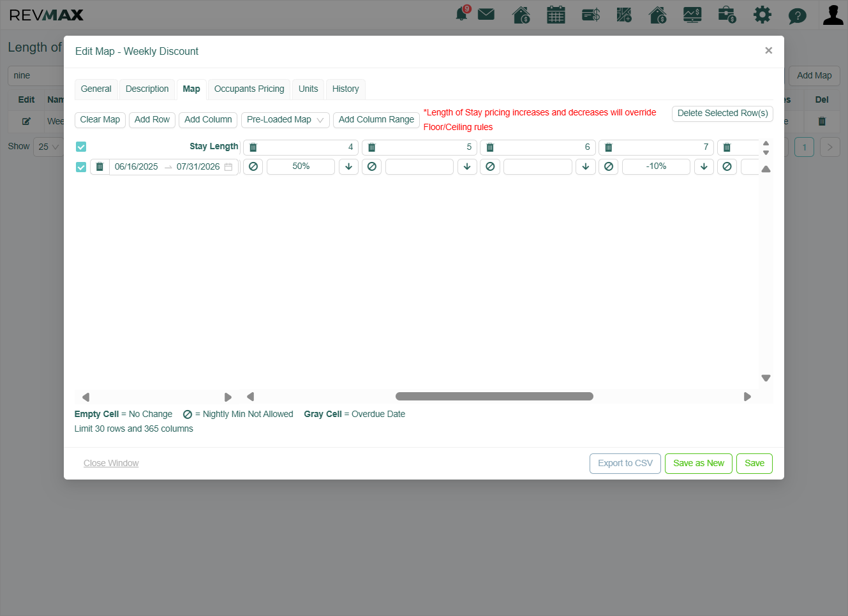Click down arrow next to -10% cell
Image resolution: width=848 pixels, height=616 pixels.
pos(704,166)
